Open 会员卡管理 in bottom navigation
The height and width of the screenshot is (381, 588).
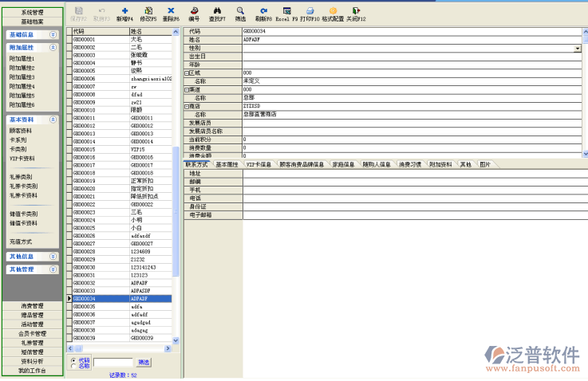[32, 333]
